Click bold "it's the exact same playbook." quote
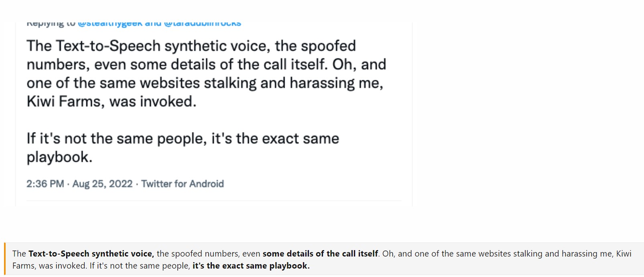 pyautogui.click(x=251, y=266)
